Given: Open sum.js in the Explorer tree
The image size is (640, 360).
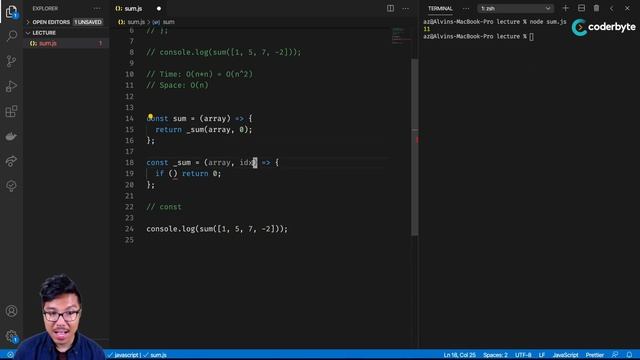Looking at the screenshot, I should pyautogui.click(x=65, y=43).
